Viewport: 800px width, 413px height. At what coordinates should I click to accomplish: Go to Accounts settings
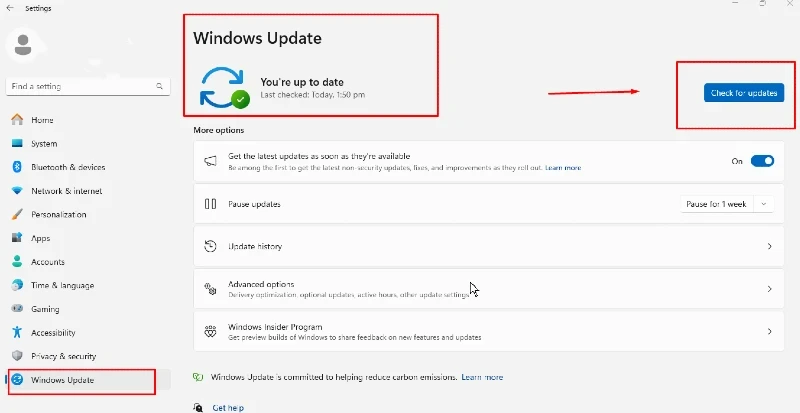88,261
